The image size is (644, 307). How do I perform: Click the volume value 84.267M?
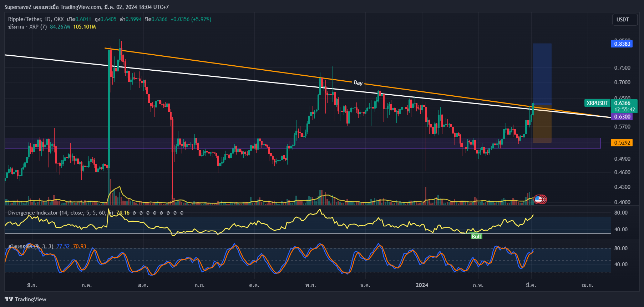pos(60,27)
